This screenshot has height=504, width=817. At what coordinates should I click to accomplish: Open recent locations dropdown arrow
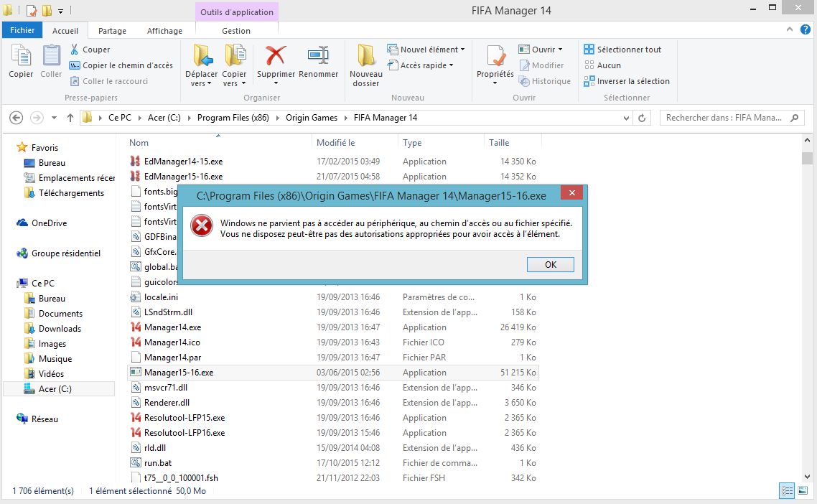[54, 118]
